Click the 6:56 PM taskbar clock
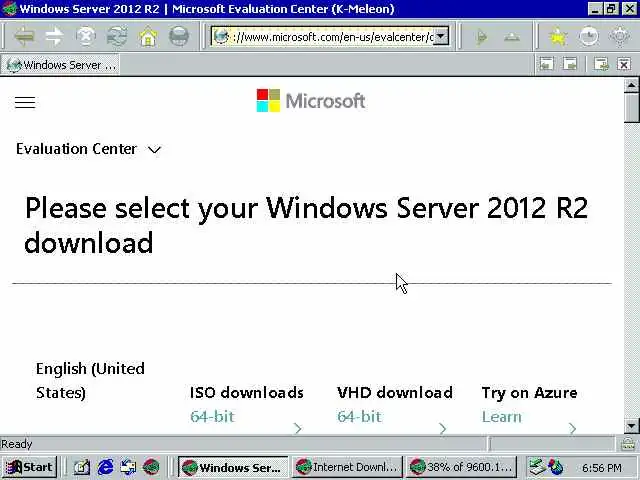640x480 pixels. [602, 467]
